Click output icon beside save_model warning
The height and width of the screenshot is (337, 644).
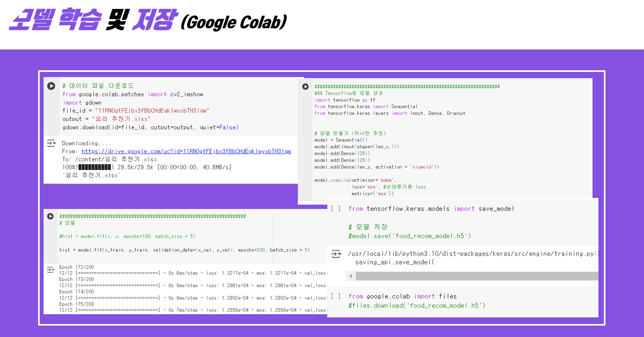336,254
